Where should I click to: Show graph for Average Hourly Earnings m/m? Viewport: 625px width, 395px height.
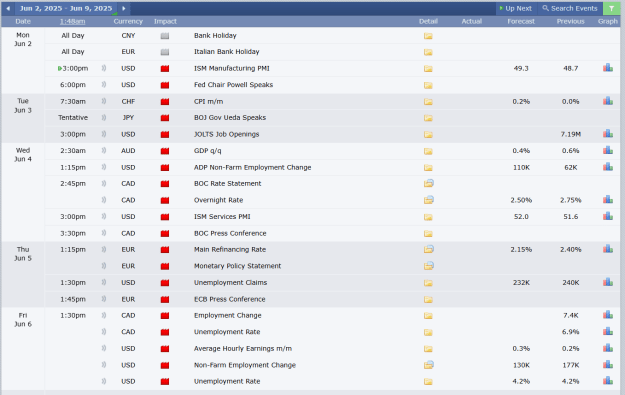(x=608, y=348)
